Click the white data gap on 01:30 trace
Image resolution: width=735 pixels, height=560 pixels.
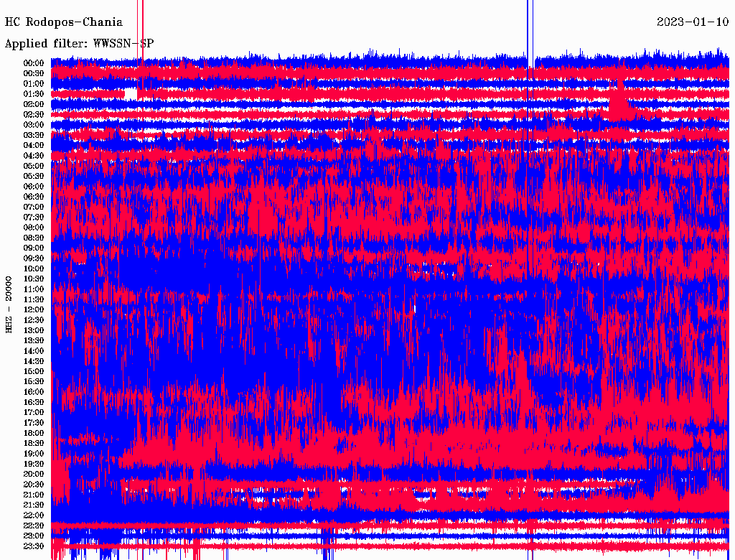pyautogui.click(x=131, y=94)
